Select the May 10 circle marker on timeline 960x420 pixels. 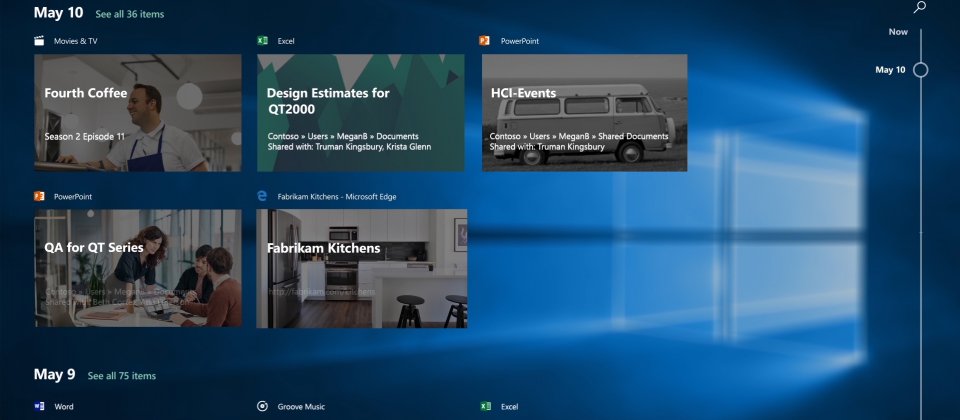(x=920, y=70)
